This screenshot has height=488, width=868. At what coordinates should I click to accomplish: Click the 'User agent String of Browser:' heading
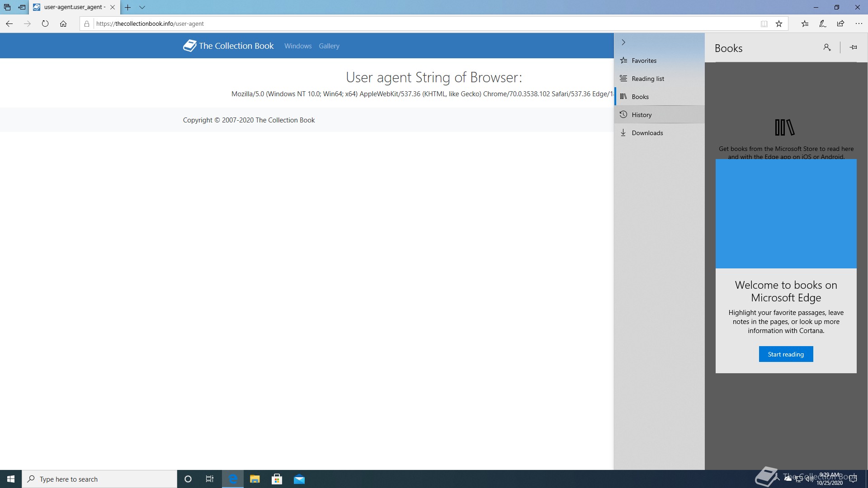(434, 77)
